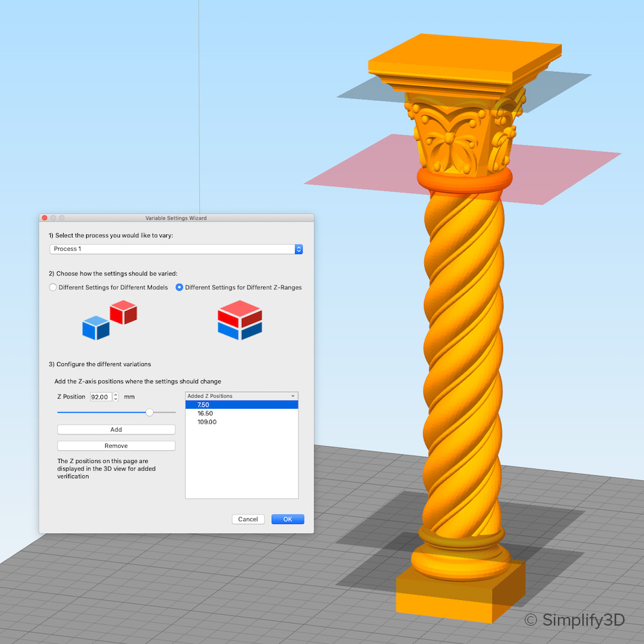The image size is (644, 644).
Task: Click the Z Position stepper down arrow
Action: [115, 399]
